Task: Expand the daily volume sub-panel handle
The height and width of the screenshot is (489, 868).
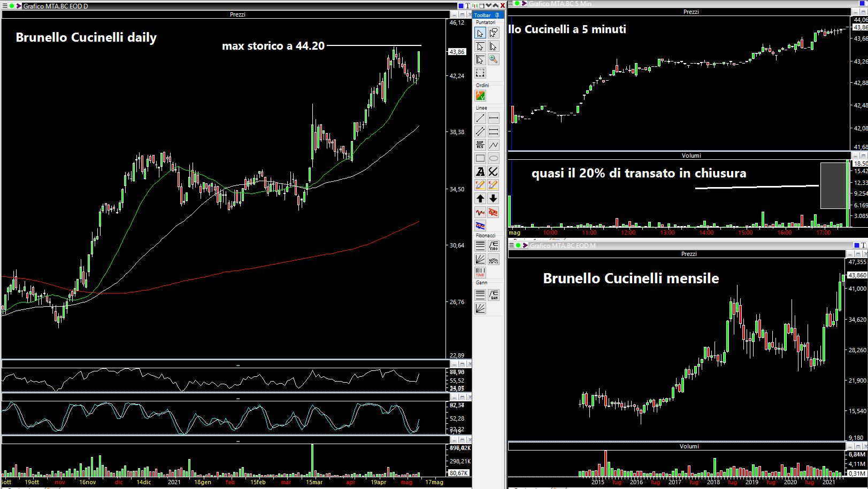Action: click(237, 441)
